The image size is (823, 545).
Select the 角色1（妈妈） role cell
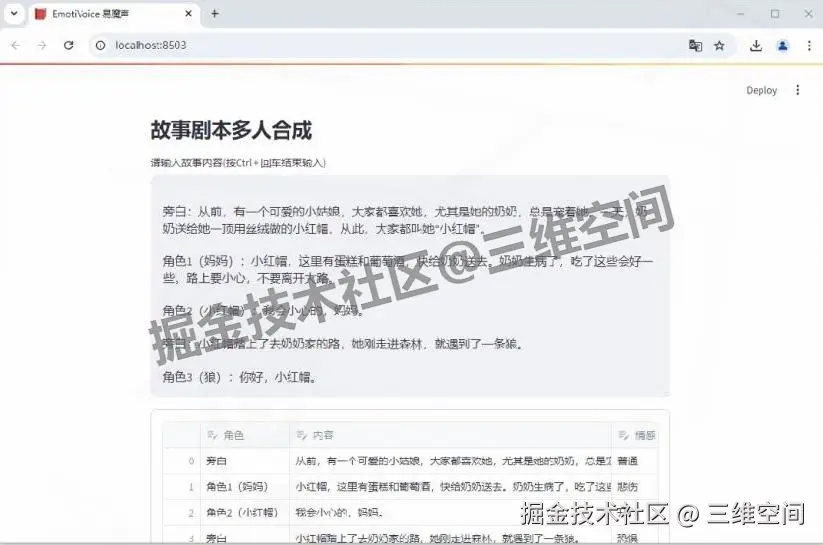245,487
